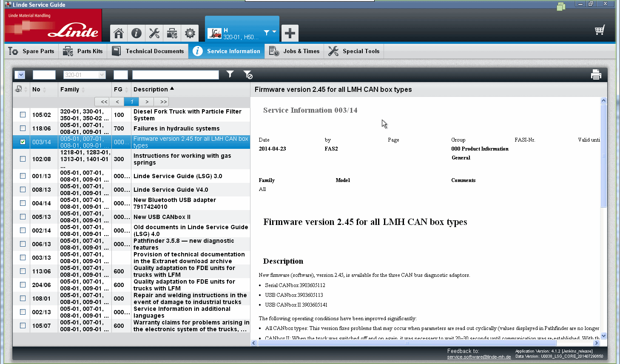Viewport: 620px width, 364px height.
Task: Click the toolbox icon in the top toolbar
Action: (x=172, y=33)
